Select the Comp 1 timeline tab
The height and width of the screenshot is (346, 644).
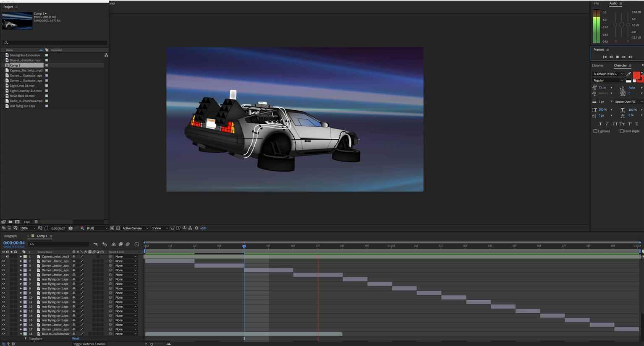pos(42,236)
